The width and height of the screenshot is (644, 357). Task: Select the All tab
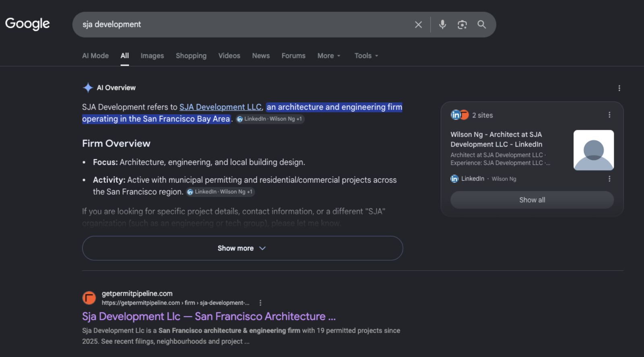tap(125, 56)
